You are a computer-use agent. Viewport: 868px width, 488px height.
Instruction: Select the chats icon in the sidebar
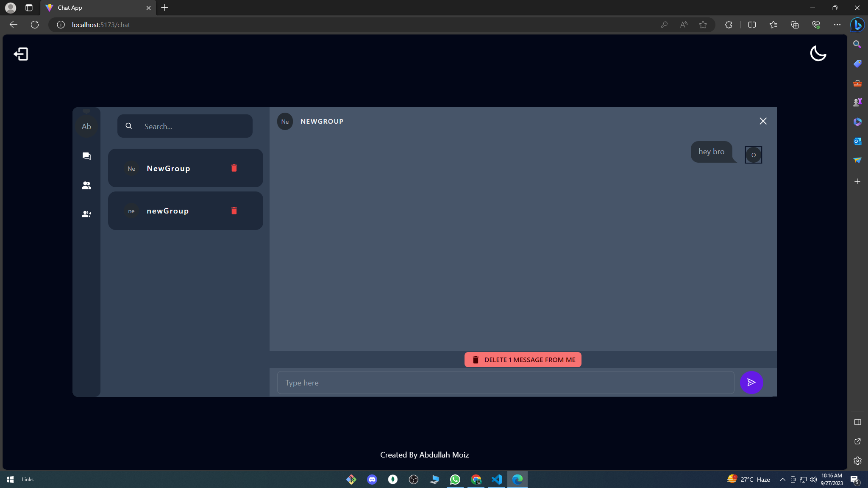tap(86, 156)
